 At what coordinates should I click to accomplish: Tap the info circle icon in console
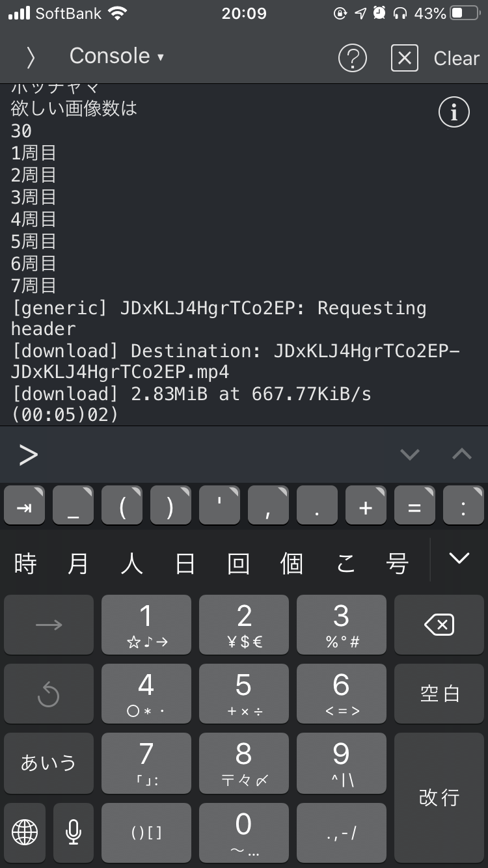[454, 113]
